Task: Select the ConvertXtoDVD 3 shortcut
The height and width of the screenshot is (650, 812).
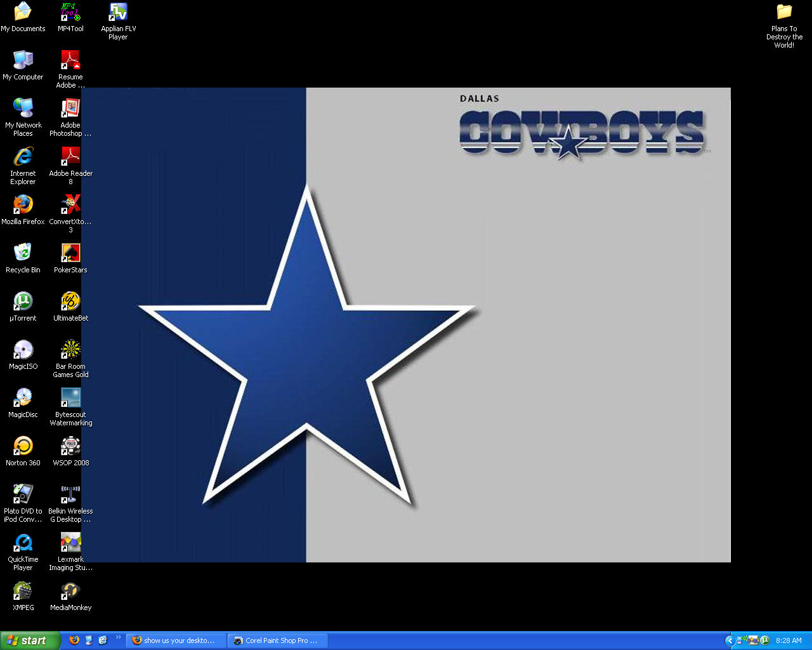Action: pos(70,214)
